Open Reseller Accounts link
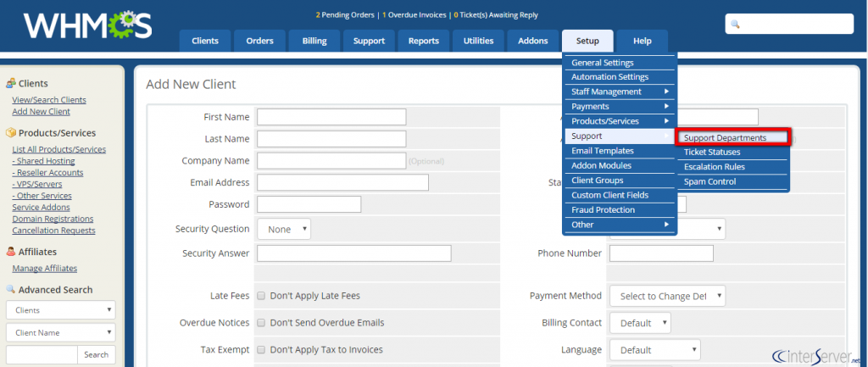Viewport: 868px width, 367px height. click(47, 173)
